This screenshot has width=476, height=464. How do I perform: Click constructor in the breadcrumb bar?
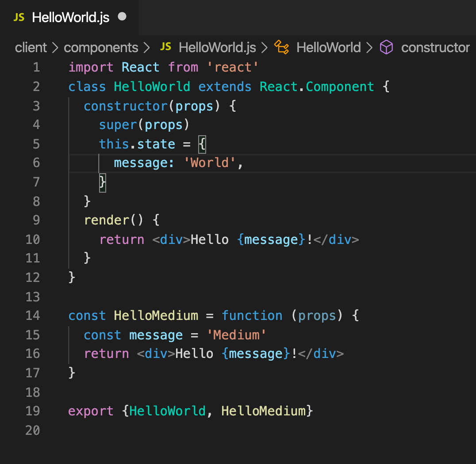435,47
